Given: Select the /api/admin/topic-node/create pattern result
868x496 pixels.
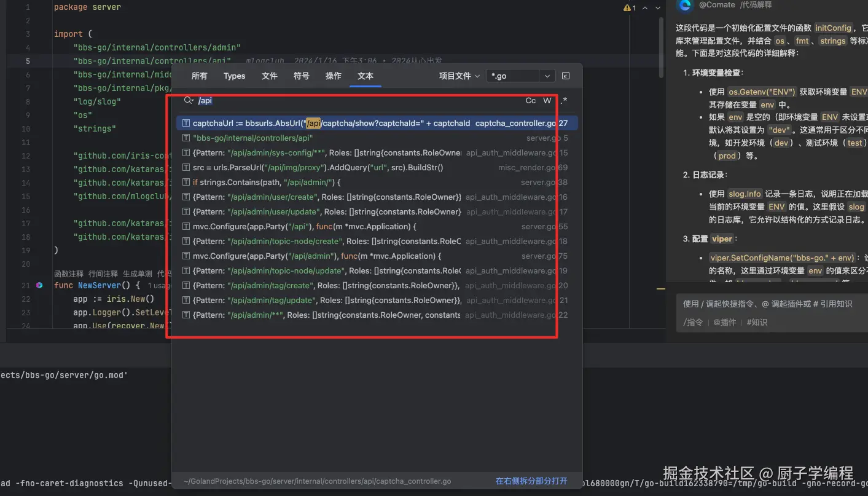Looking at the screenshot, I should 377,242.
